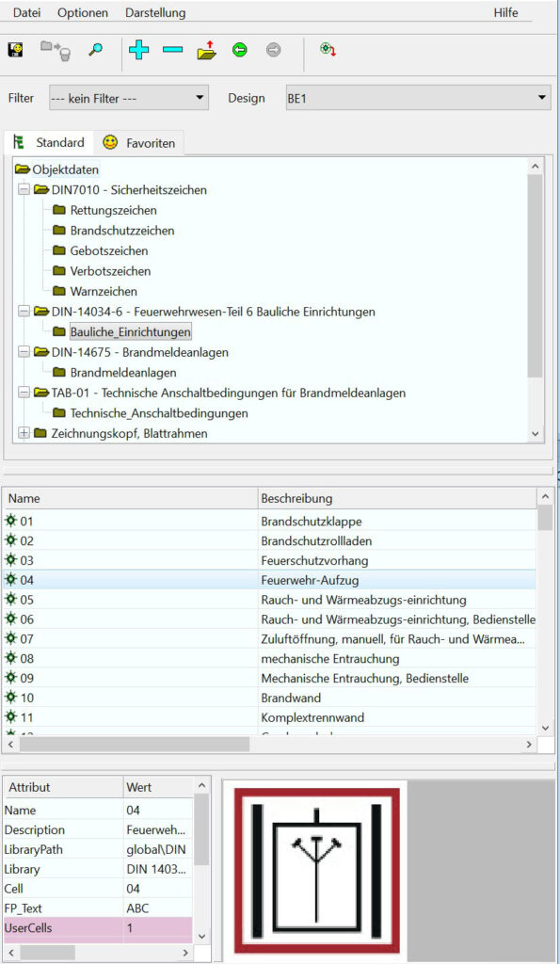Select the Gebotszeichen folder

[x=109, y=250]
